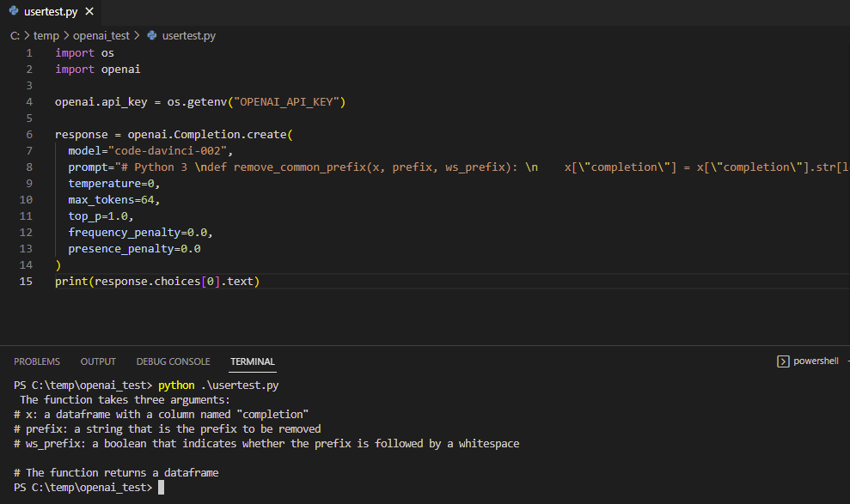This screenshot has width=850, height=504.
Task: Click the Python icon on the usertest.py tab
Action: coord(13,12)
